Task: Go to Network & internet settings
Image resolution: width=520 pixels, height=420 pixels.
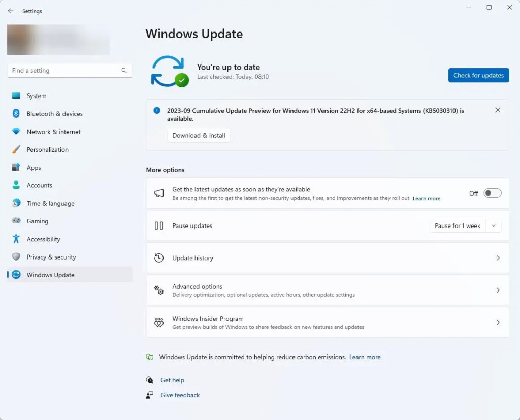Action: pos(70,132)
